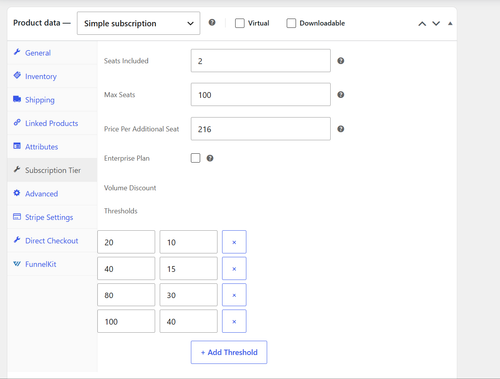Click the last row threshold seats field showing 100
This screenshot has height=379, width=500.
click(x=126, y=321)
